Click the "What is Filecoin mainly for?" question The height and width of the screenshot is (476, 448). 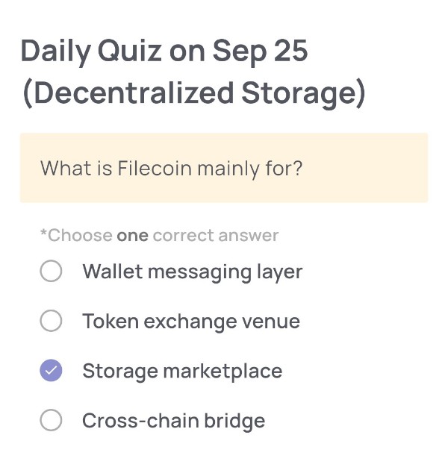171,168
